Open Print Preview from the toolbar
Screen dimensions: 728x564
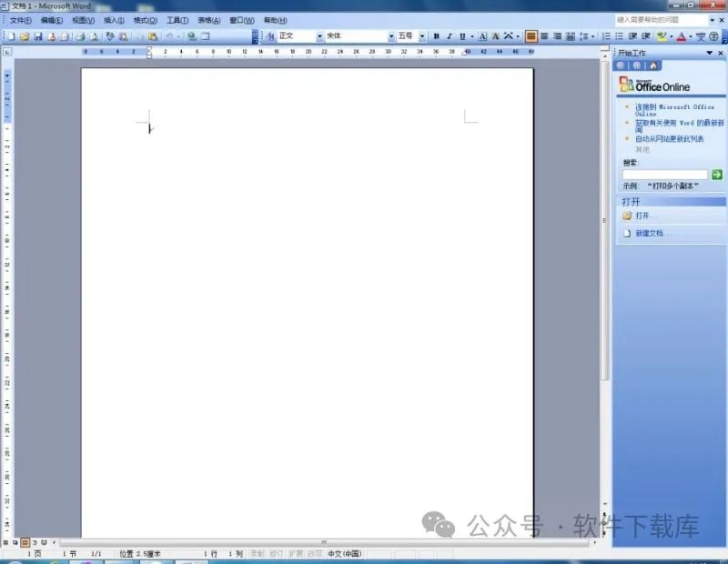coord(94,36)
